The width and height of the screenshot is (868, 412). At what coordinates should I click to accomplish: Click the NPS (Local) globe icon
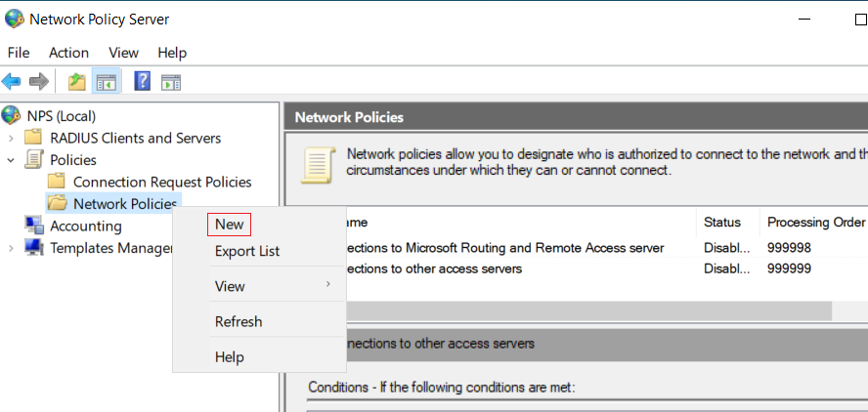[x=11, y=116]
